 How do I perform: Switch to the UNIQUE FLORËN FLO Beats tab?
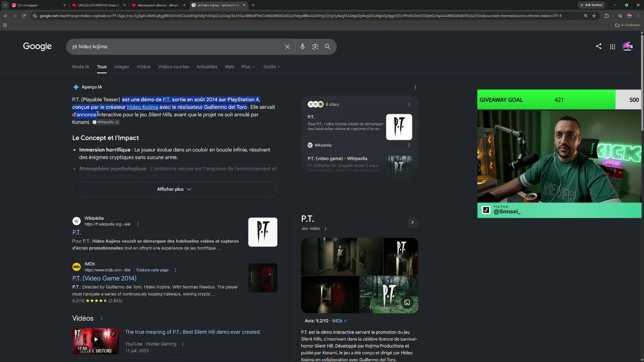tap(98, 5)
